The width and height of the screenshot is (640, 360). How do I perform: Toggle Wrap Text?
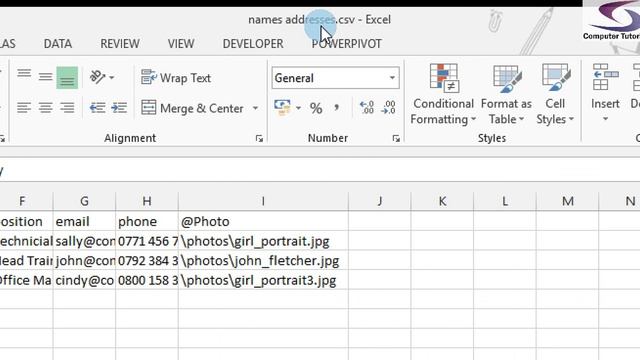pyautogui.click(x=176, y=78)
